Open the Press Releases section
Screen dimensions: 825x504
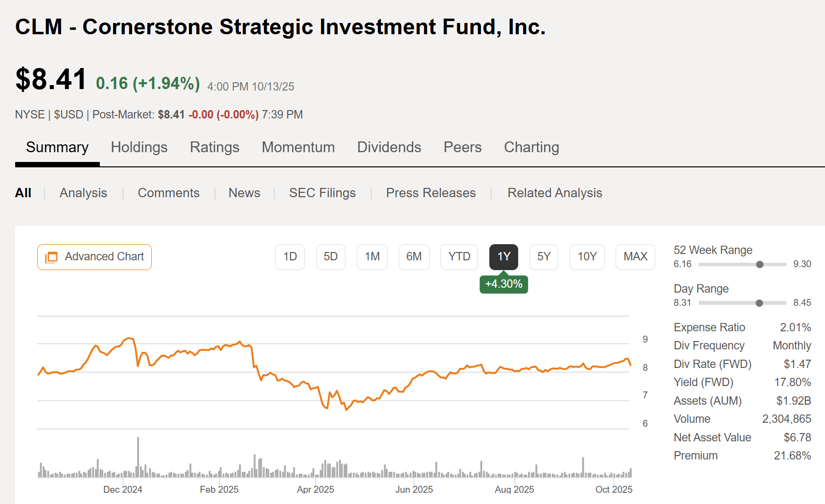pyautogui.click(x=431, y=193)
